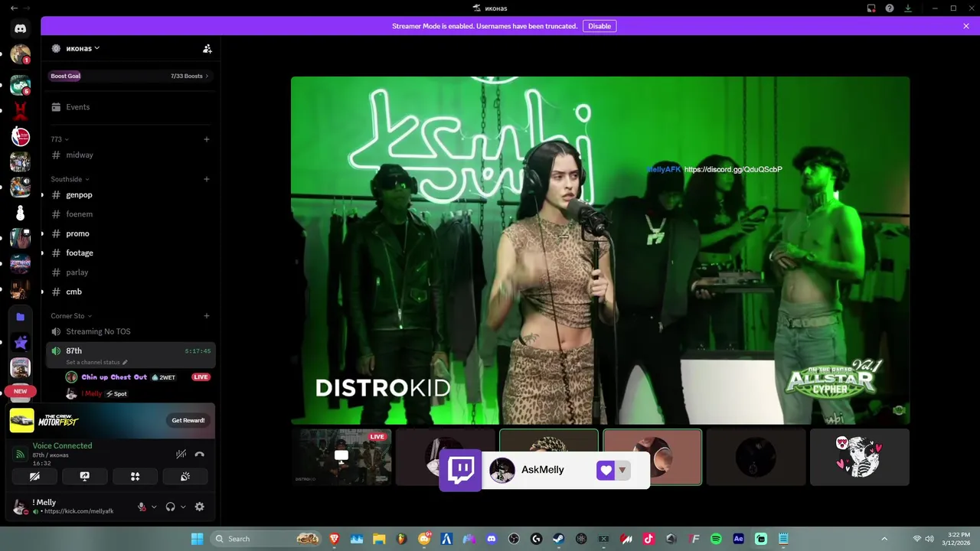Click the taskbar Search box
This screenshot has width=980, height=551.
pos(266,539)
